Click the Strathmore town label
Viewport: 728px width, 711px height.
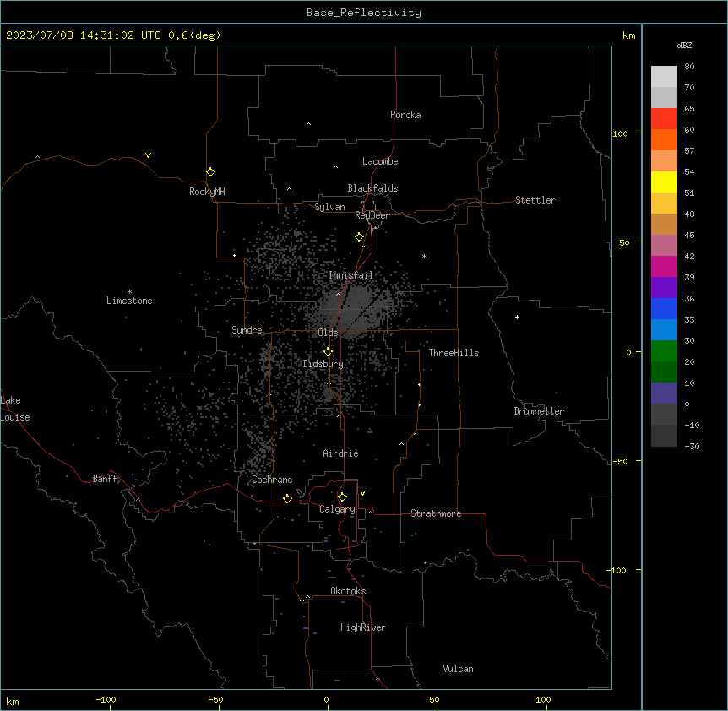coord(436,513)
